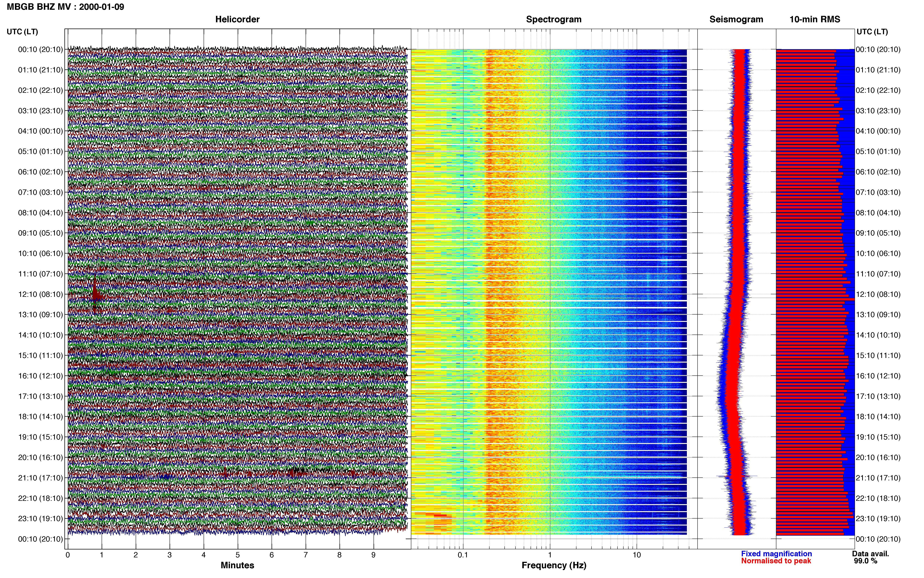Viewport: 924px width, 578px height.
Task: Click right-side time label '06:10 (02:10)'
Action: click(x=878, y=172)
